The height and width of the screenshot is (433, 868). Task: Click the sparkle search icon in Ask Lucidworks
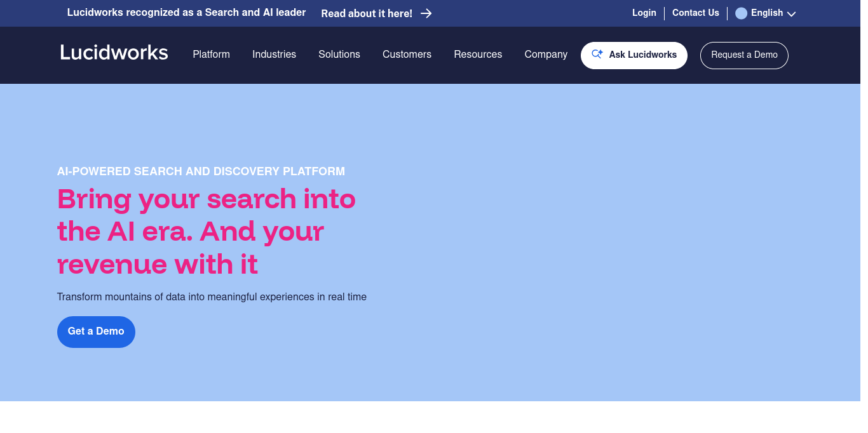(x=597, y=55)
